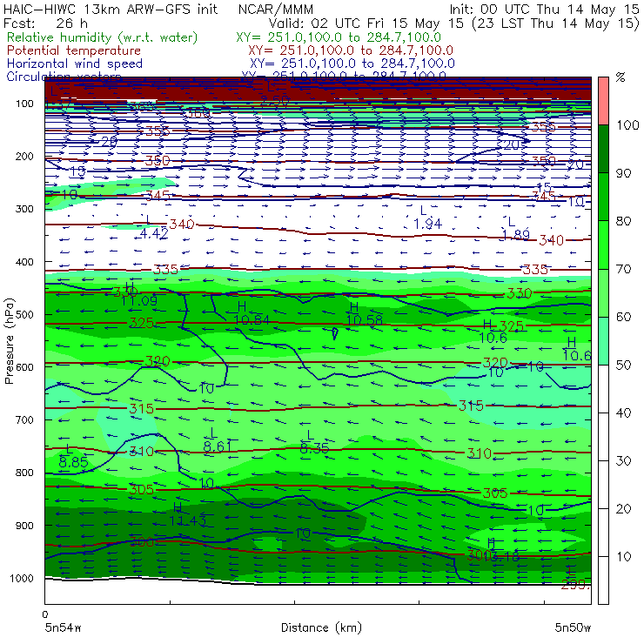Click the red '325' isentrope label below 'H 11.09'
This screenshot has height=644, width=644.
tap(141, 323)
